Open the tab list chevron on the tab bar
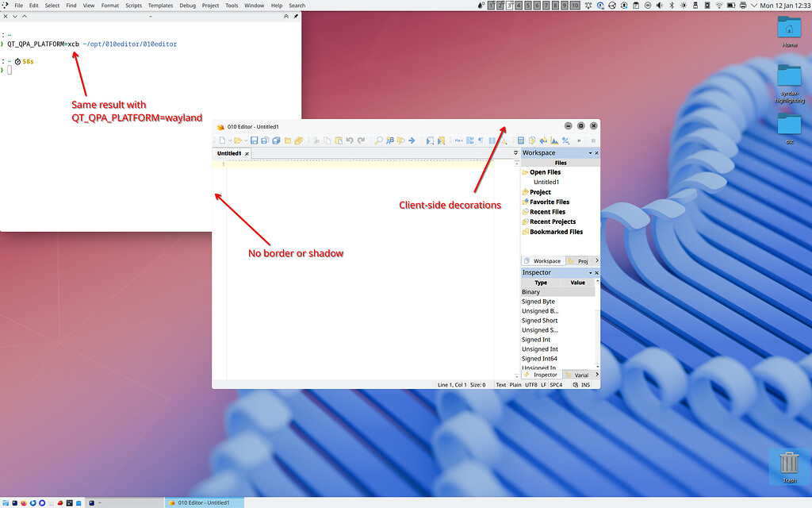 515,152
